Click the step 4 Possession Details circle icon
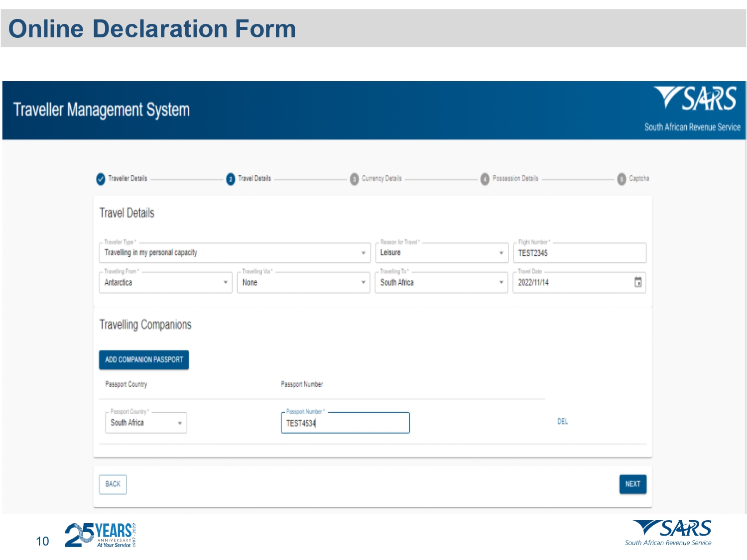The image size is (747, 560). pyautogui.click(x=485, y=179)
